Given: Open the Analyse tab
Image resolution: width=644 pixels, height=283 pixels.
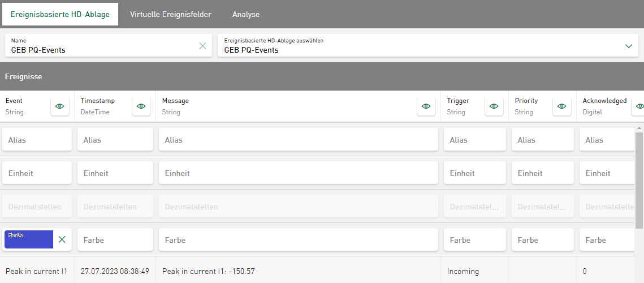Looking at the screenshot, I should point(246,14).
